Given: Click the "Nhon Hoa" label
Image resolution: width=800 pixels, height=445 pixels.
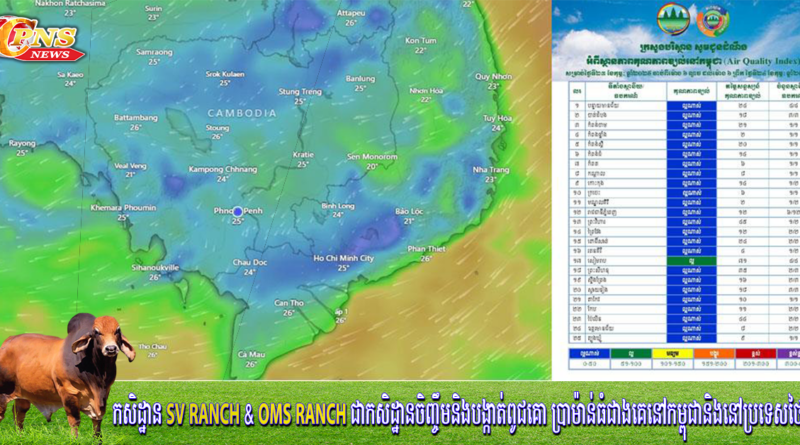Looking at the screenshot, I should click(x=426, y=91).
